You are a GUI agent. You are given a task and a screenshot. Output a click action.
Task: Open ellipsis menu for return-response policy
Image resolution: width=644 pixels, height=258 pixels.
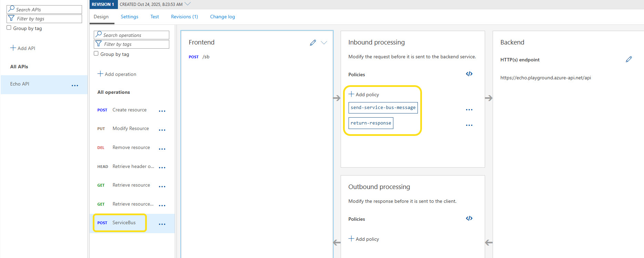[x=469, y=125]
